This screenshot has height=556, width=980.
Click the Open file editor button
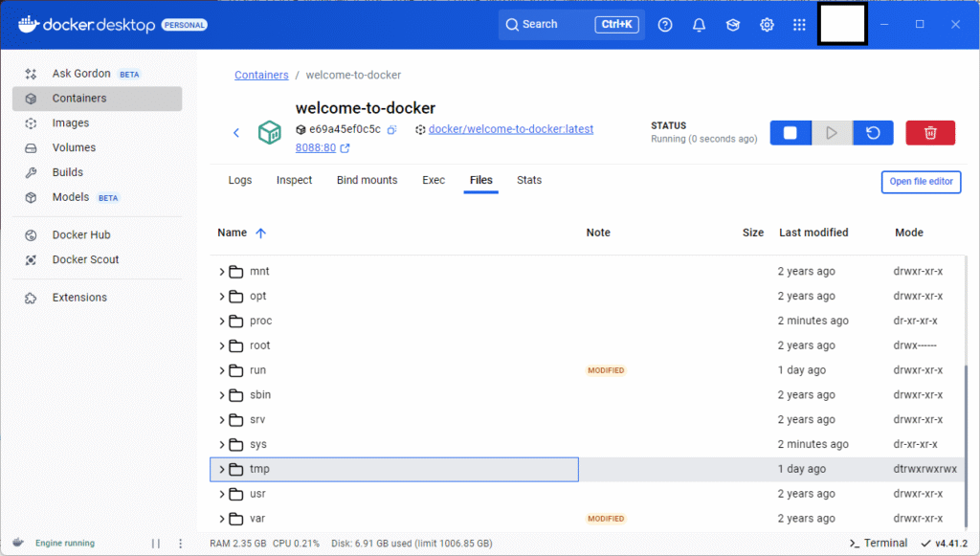point(922,182)
